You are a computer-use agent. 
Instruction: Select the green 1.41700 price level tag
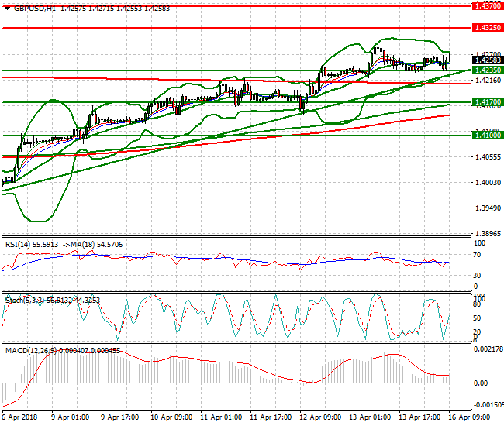pos(487,101)
